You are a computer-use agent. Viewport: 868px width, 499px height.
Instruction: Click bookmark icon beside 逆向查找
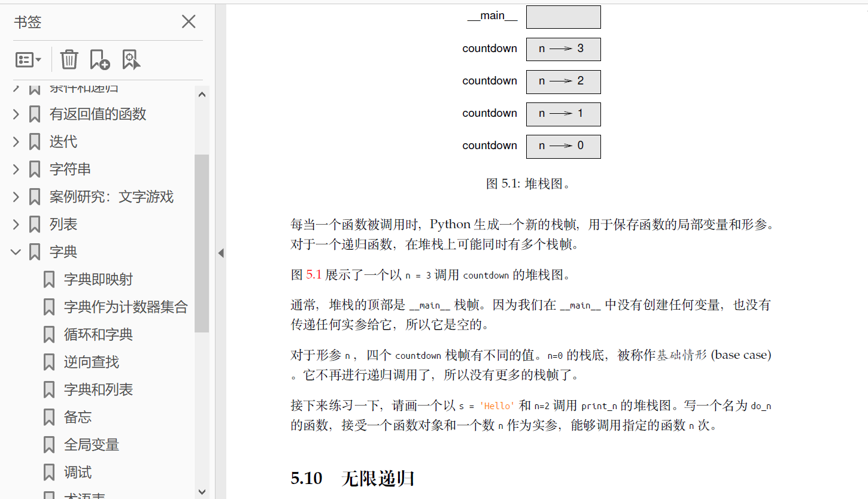[49, 362]
